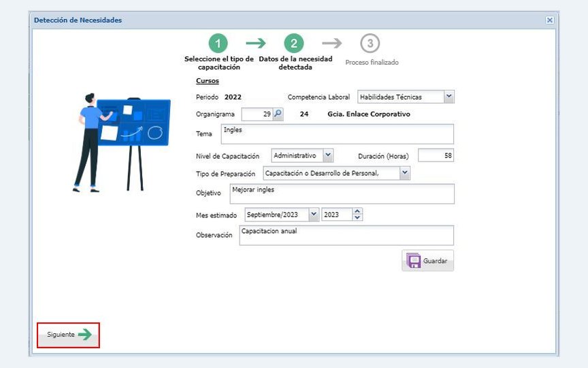Image resolution: width=588 pixels, height=368 pixels.
Task: Click the organigrama code 24 text
Action: click(304, 114)
